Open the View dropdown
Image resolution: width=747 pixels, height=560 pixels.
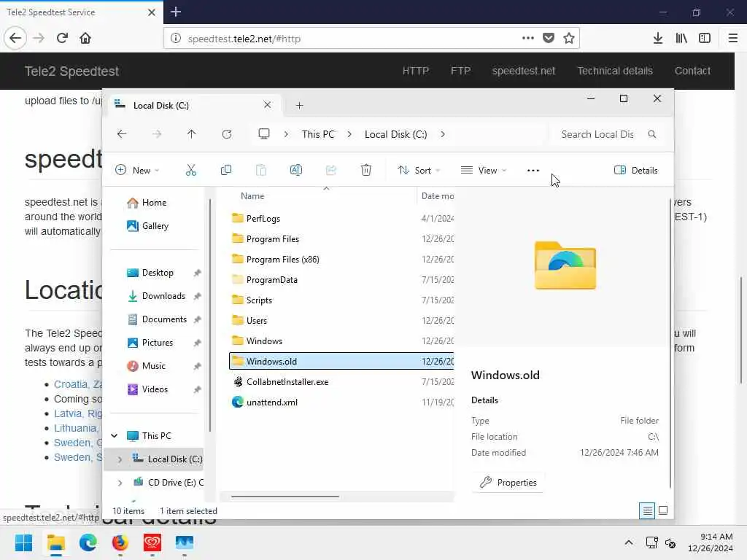pyautogui.click(x=484, y=171)
